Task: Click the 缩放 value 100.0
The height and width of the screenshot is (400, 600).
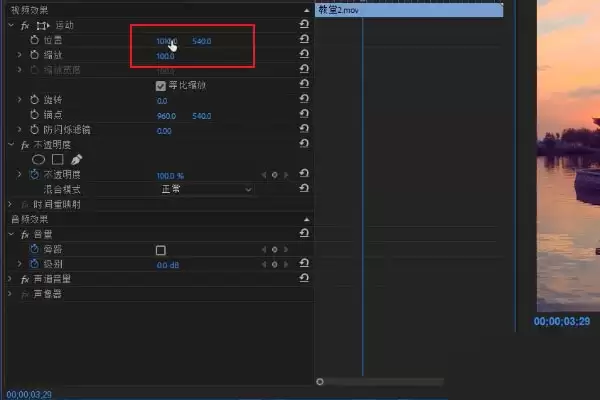Action: click(165, 56)
